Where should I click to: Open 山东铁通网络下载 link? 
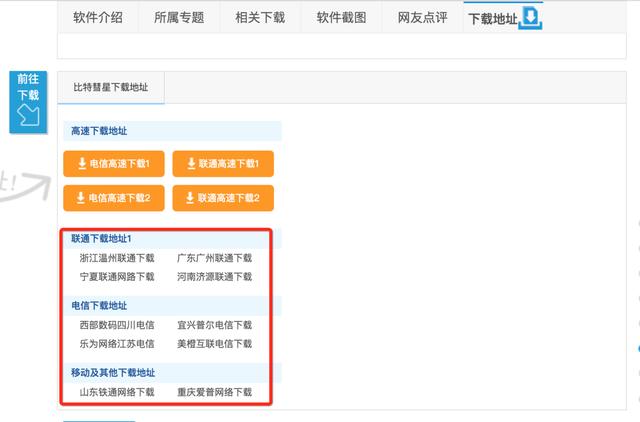pyautogui.click(x=117, y=392)
